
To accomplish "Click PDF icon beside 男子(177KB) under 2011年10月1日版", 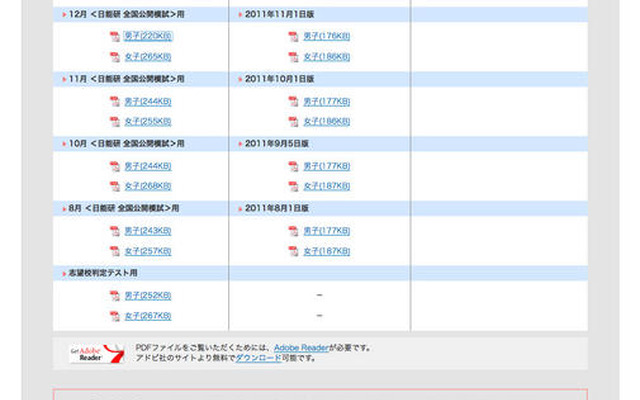I will point(293,102).
